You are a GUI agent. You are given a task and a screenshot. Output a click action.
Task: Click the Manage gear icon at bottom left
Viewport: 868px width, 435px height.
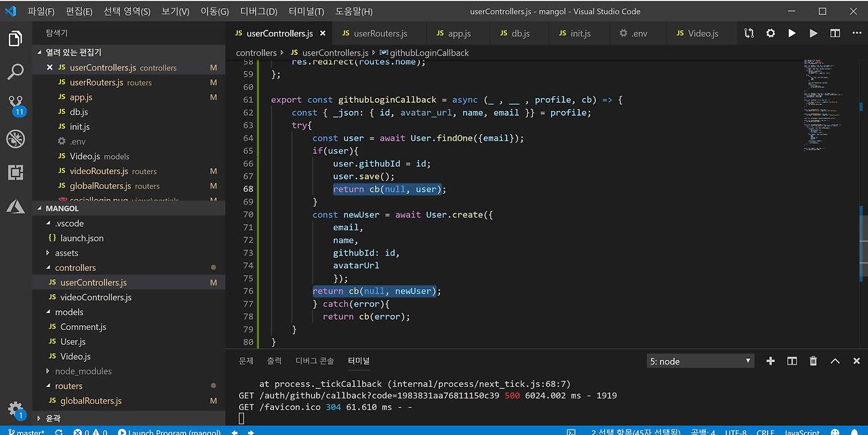[15, 409]
